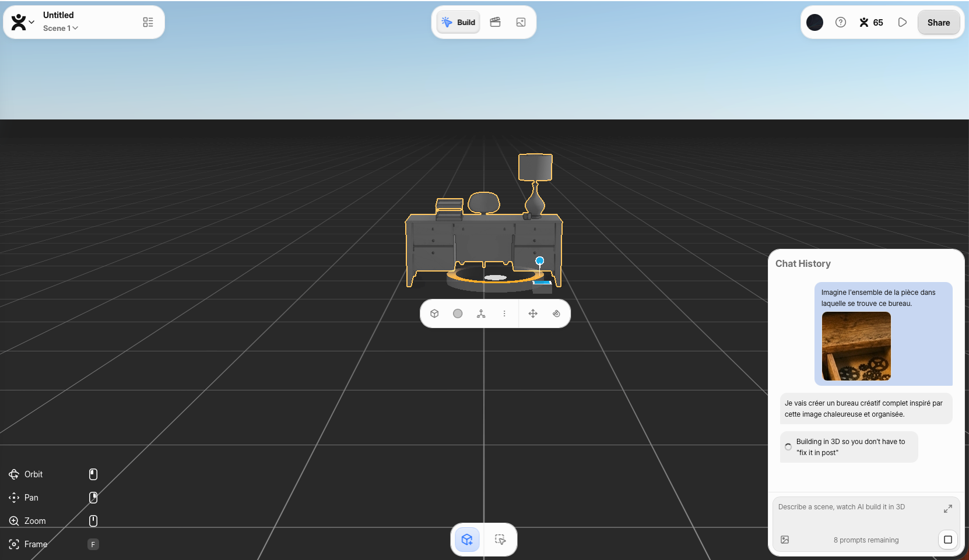Open the gray material color swatch
The width and height of the screenshot is (969, 560).
point(458,314)
